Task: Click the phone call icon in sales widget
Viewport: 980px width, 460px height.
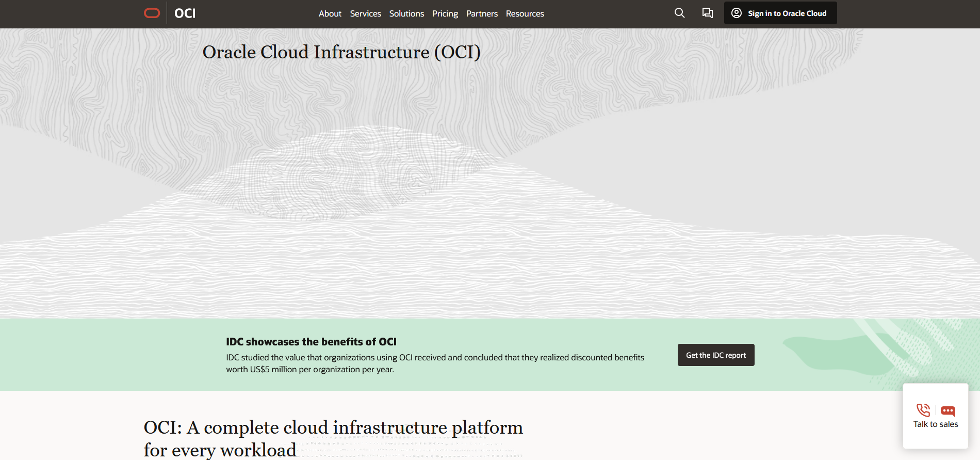Action: 923,410
